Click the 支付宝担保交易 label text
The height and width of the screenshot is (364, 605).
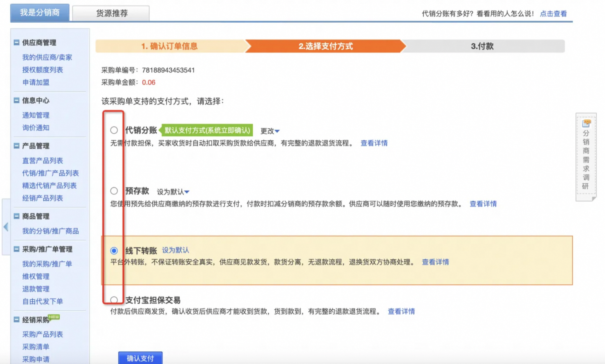tap(153, 300)
